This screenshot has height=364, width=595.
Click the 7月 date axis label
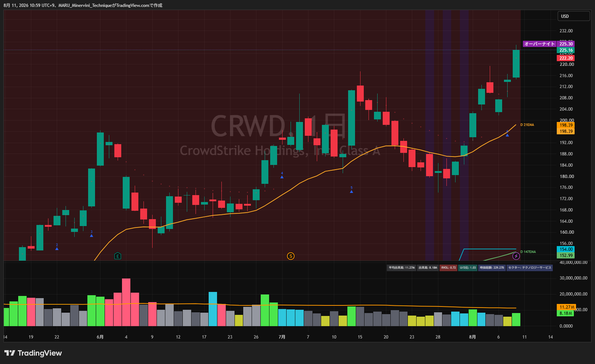tap(282, 336)
